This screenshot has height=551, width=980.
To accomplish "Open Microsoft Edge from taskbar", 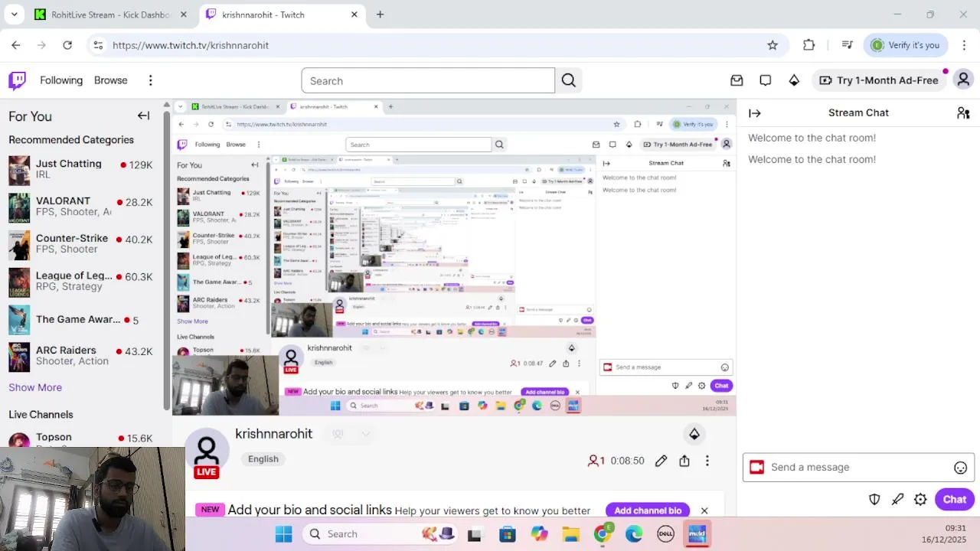I will [x=634, y=534].
